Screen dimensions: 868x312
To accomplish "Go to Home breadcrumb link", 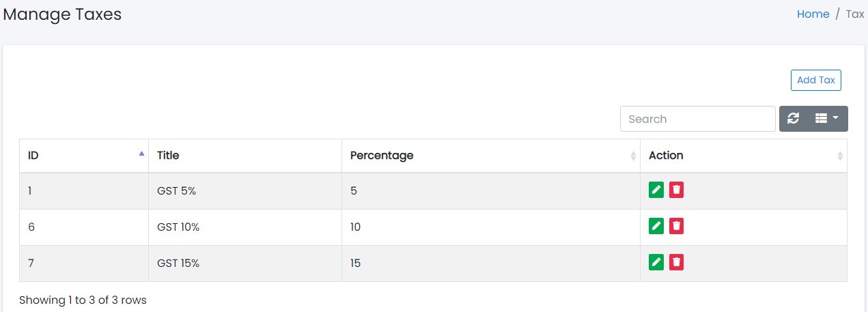I will [813, 14].
